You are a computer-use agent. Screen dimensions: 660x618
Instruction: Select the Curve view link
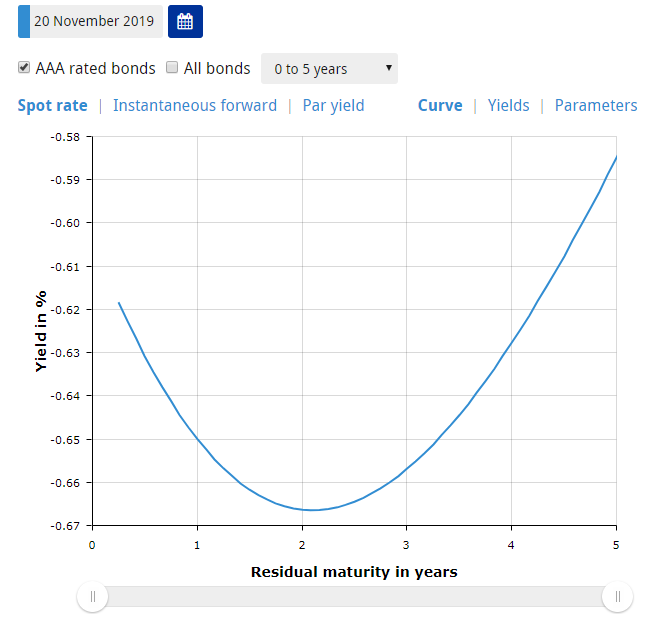coord(440,105)
